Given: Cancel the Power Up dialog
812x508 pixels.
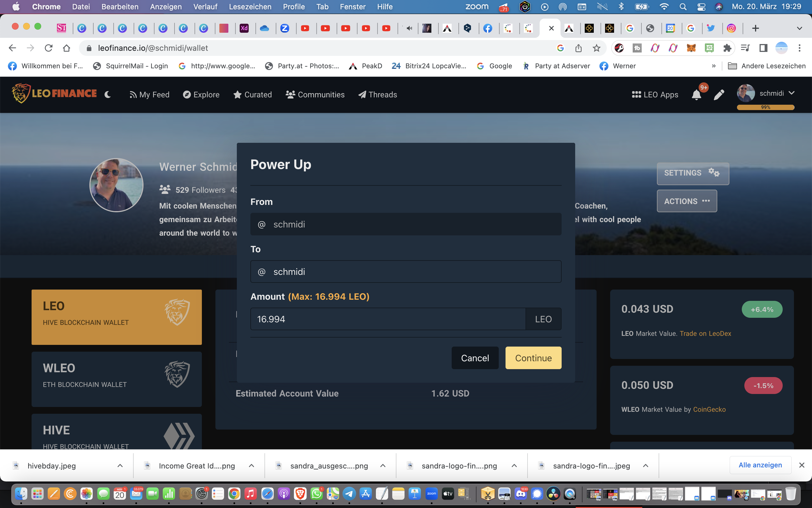Looking at the screenshot, I should [x=475, y=358].
